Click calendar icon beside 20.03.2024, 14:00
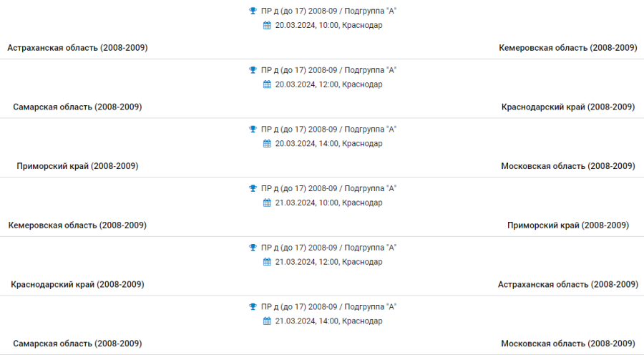Image resolution: width=644 pixels, height=355 pixels. tap(268, 144)
